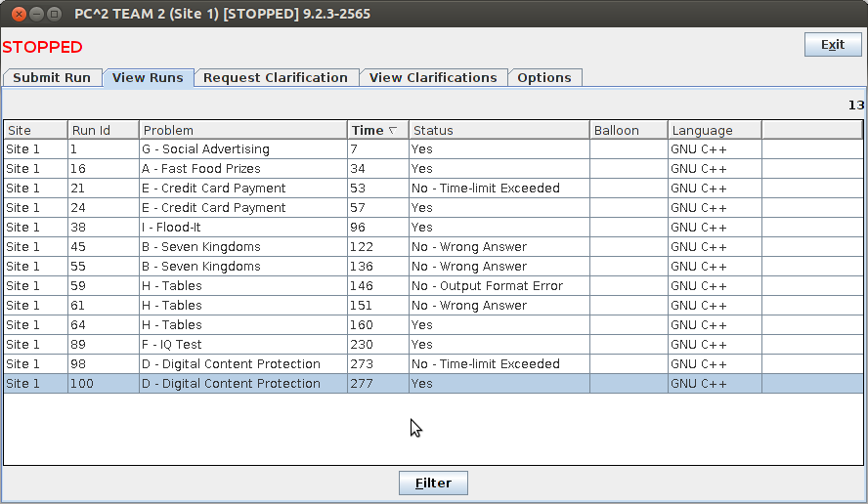The width and height of the screenshot is (868, 504).
Task: Minimize the PC^2 Team window
Action: click(x=36, y=14)
